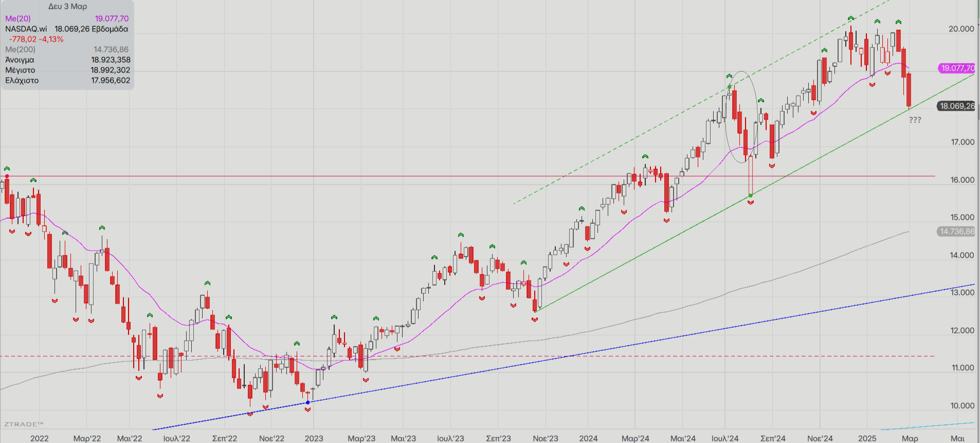This screenshot has width=980, height=443.
Task: Click the 14.000 price axis label
Action: point(963,255)
